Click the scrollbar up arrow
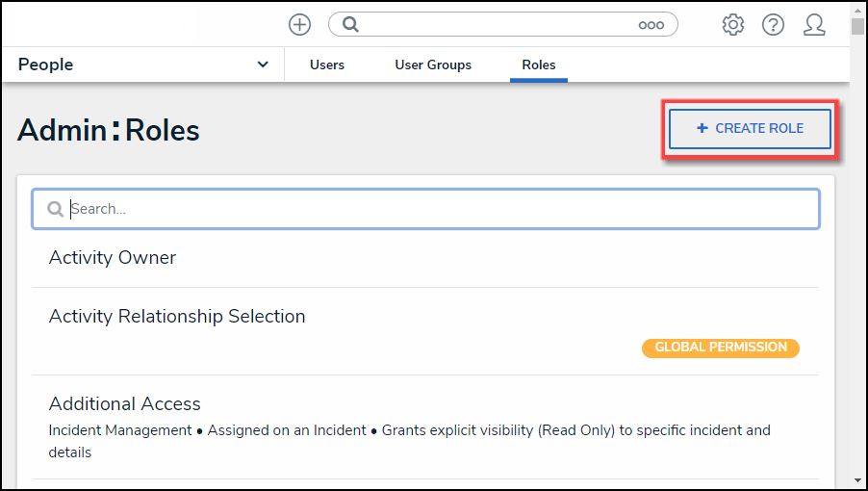This screenshot has width=868, height=491. [857, 9]
